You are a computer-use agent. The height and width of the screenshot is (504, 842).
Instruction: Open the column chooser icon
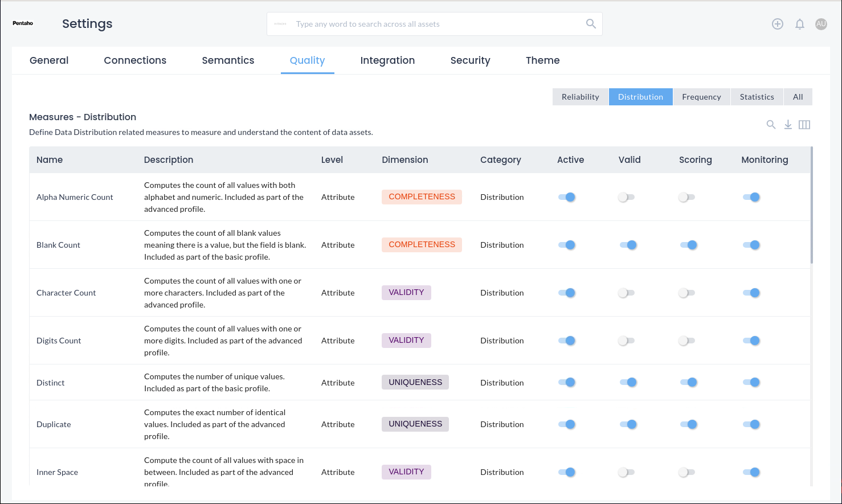point(804,125)
